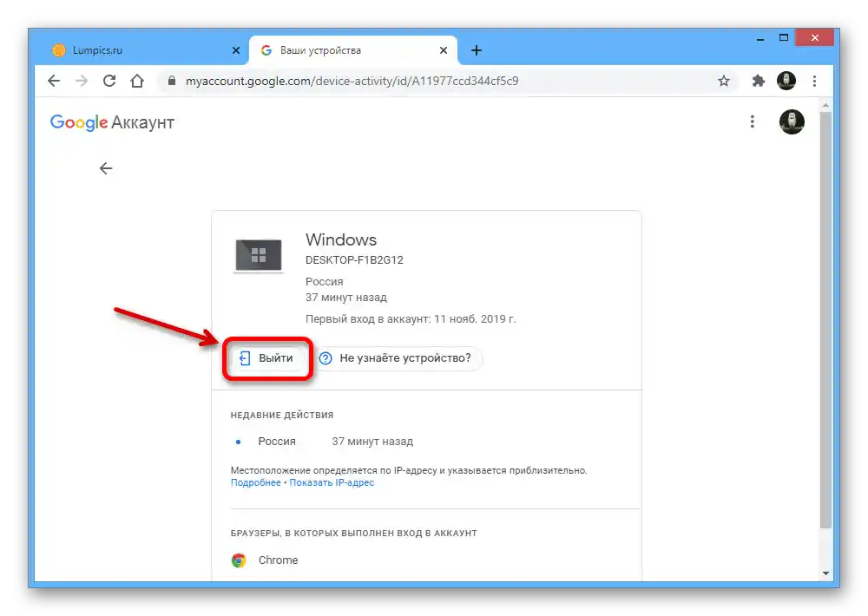Close the Ваши устройства tab
Screen dimensions: 868x616
444,50
